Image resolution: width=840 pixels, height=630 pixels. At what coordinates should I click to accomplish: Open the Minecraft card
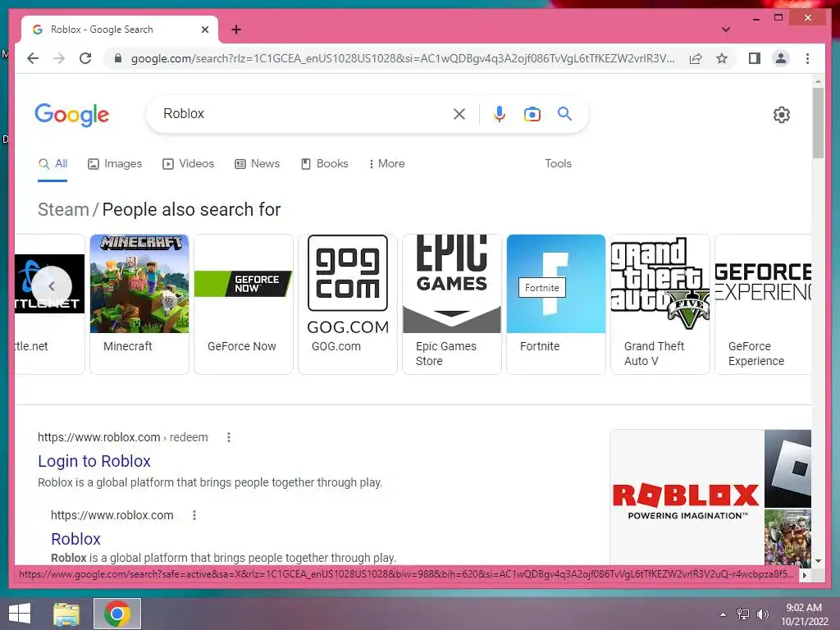pos(139,304)
